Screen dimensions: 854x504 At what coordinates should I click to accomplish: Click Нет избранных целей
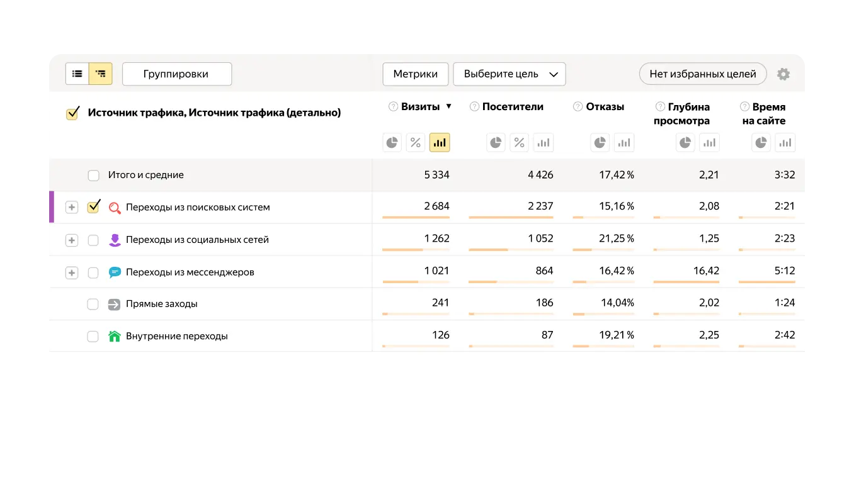coord(702,74)
